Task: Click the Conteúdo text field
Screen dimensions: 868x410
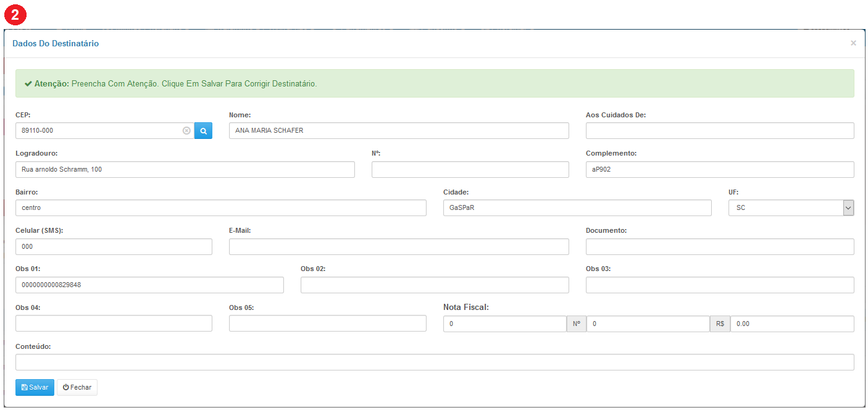Action: point(434,362)
